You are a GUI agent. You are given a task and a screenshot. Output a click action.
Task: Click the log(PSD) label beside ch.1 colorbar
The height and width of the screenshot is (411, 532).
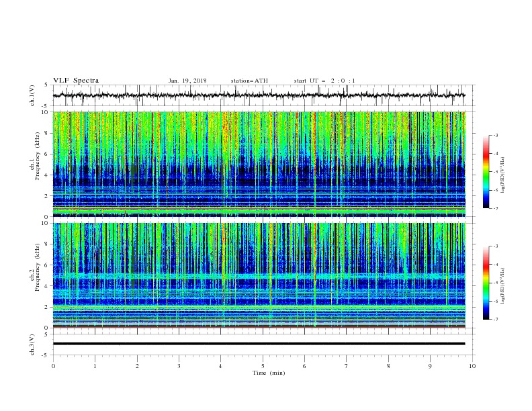[503, 175]
